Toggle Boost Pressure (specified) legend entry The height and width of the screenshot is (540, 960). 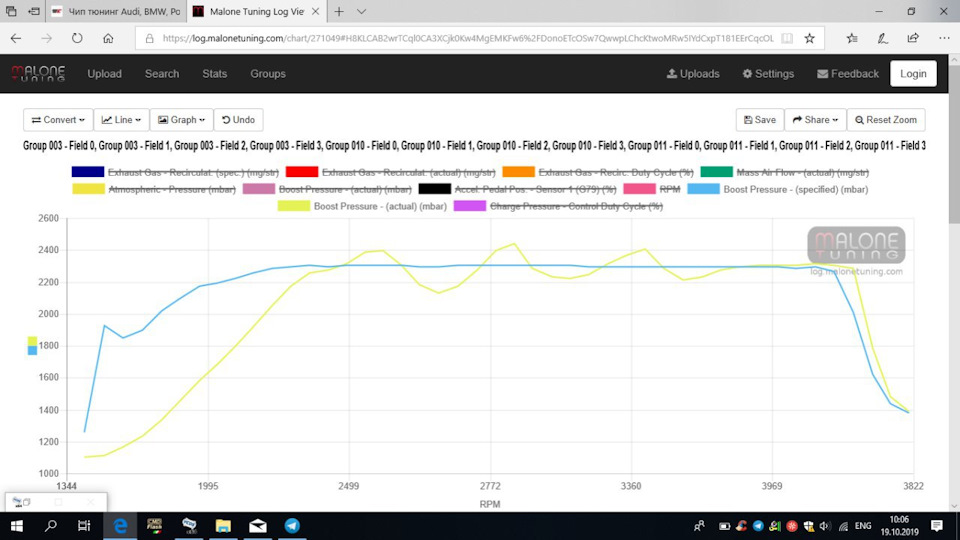click(x=778, y=189)
